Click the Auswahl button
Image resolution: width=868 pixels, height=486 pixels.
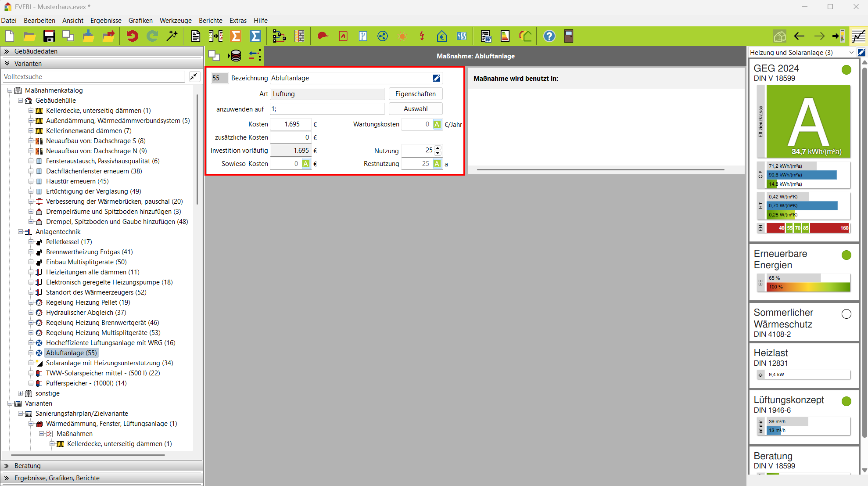(415, 109)
